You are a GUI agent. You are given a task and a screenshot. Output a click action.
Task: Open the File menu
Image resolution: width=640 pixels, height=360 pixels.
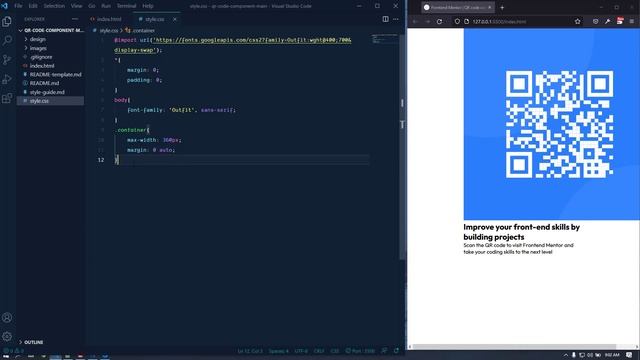click(18, 6)
